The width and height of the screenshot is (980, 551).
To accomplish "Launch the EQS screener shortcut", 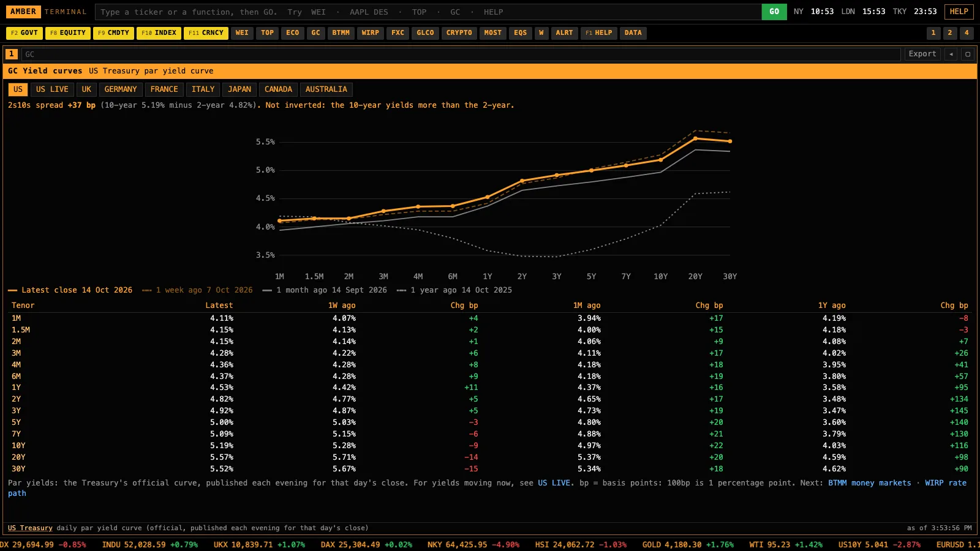I will [521, 33].
